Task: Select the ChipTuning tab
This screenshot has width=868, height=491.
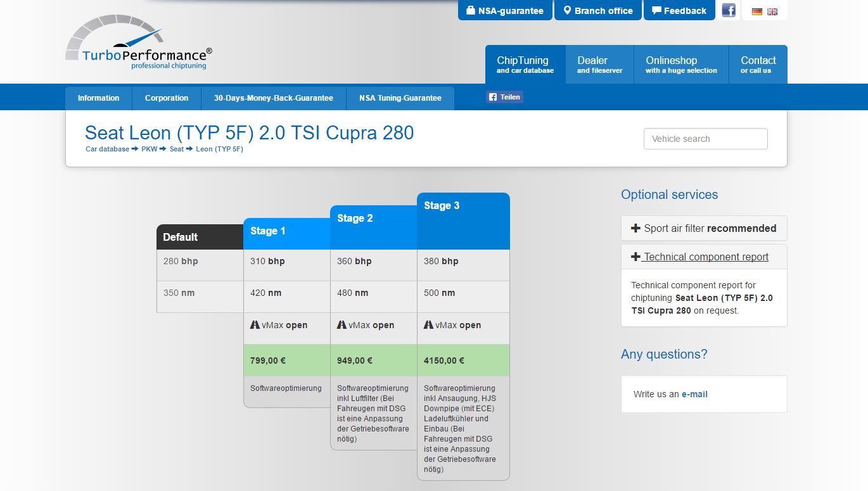Action: (525, 65)
